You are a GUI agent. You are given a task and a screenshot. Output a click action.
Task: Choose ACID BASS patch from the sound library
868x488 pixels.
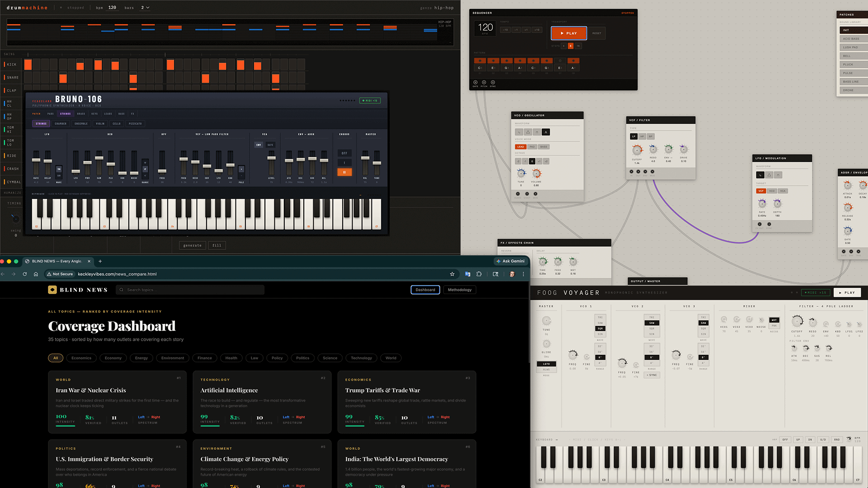tap(851, 39)
